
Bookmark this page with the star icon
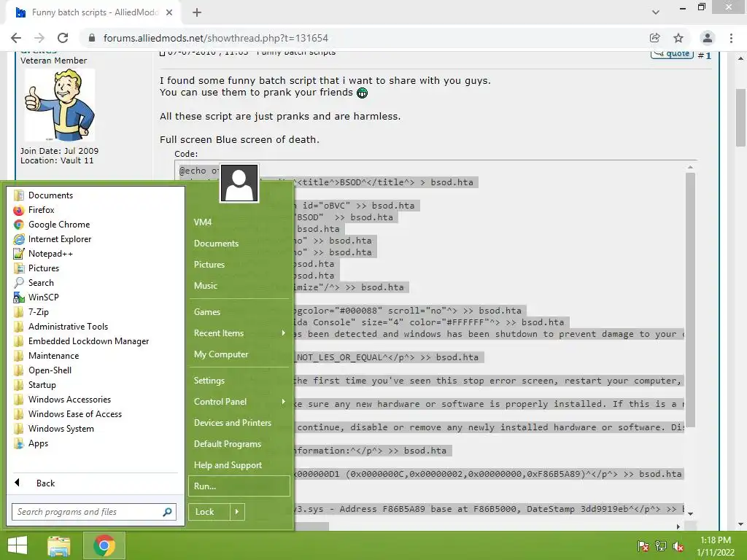[x=678, y=38]
